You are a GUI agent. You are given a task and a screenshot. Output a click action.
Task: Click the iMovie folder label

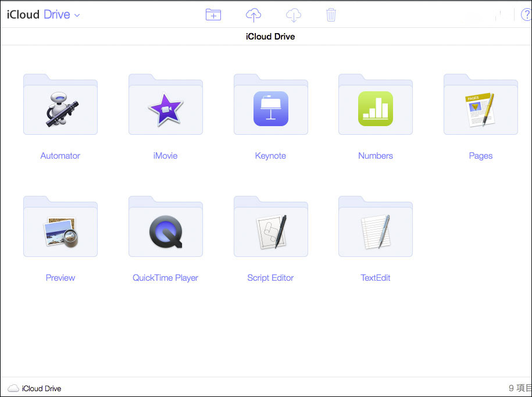pos(166,156)
